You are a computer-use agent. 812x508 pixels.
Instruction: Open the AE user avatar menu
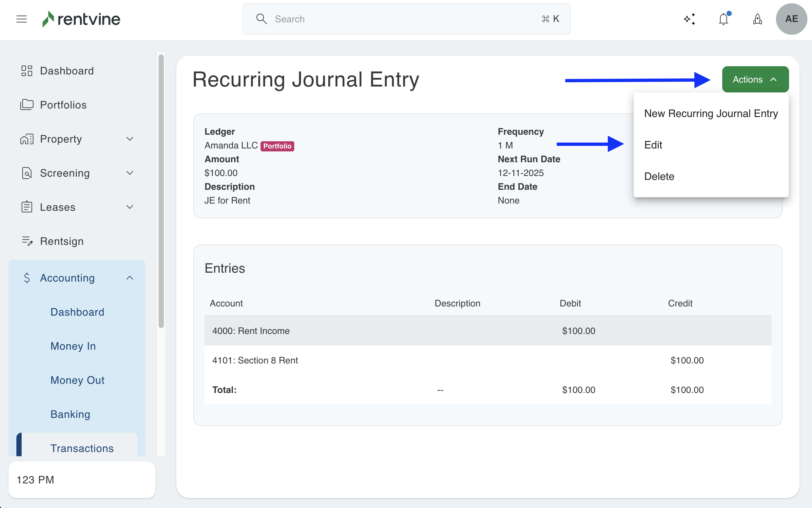[x=791, y=19]
